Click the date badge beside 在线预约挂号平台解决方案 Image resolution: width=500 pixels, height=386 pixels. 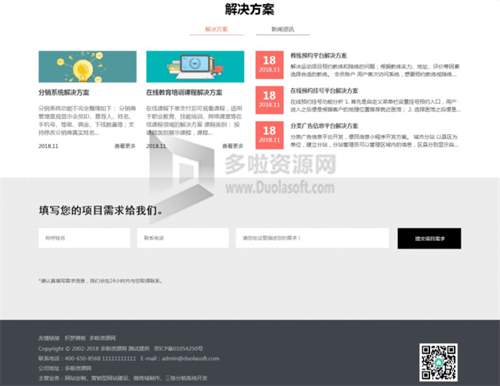(269, 100)
